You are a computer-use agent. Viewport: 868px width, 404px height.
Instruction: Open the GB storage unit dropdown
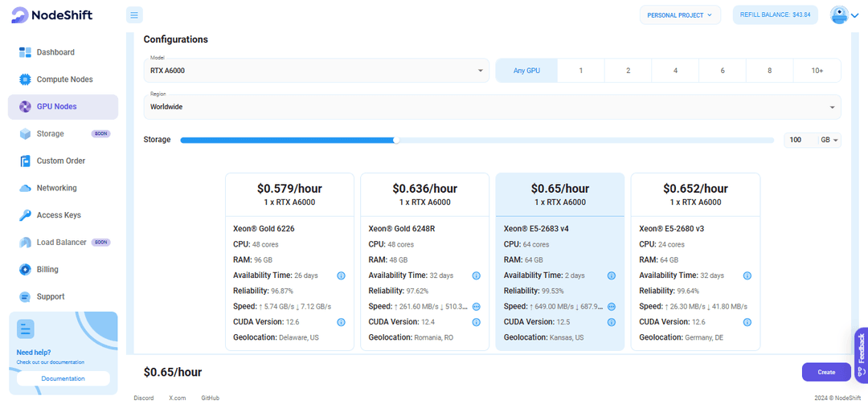click(x=829, y=140)
